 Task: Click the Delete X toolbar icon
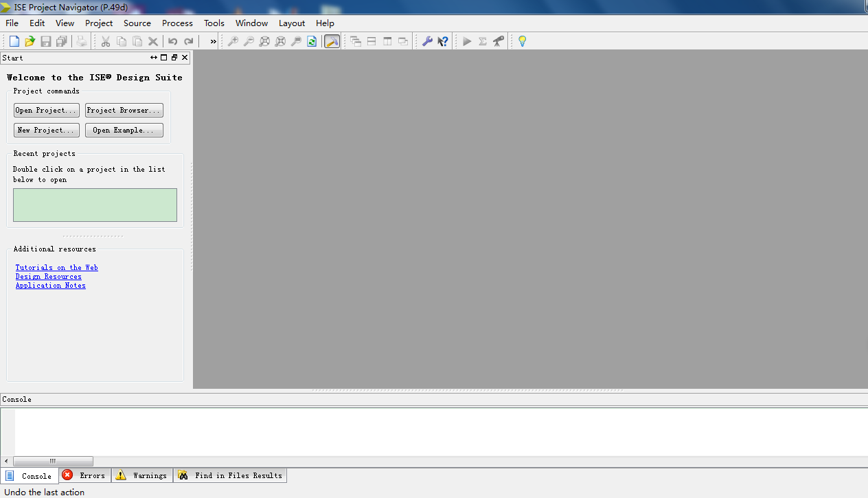click(153, 41)
